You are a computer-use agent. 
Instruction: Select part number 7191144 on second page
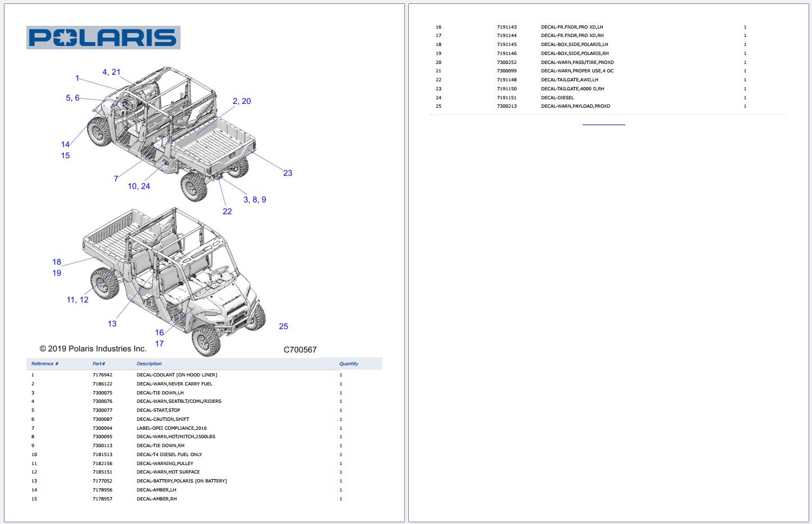[507, 35]
